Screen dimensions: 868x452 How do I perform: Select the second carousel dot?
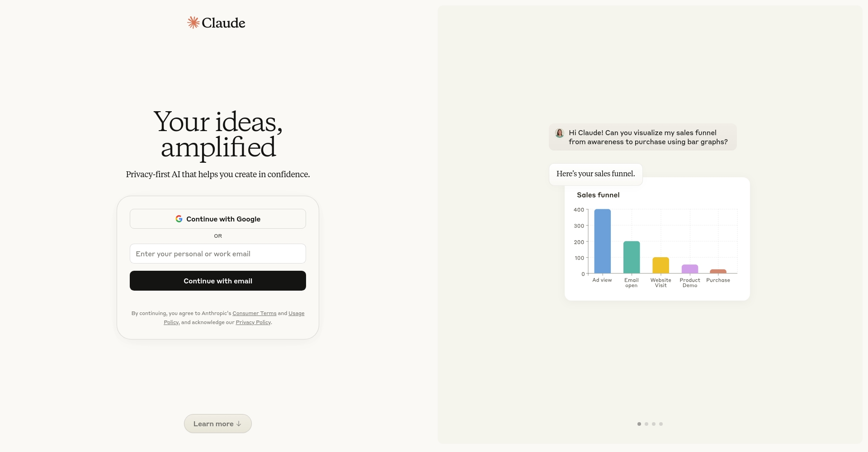[646, 424]
